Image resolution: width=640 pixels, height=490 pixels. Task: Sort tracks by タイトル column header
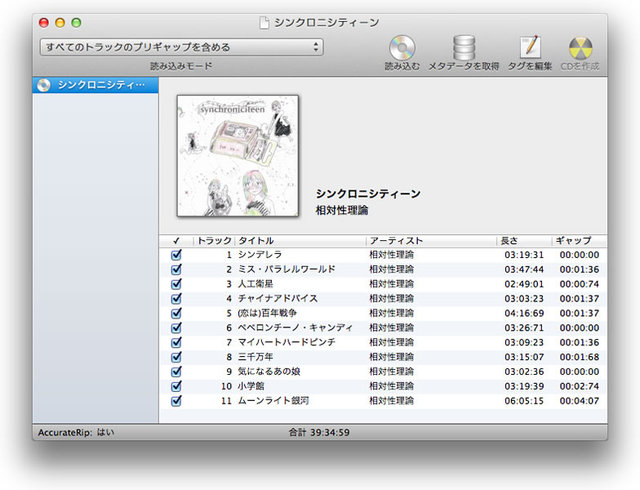point(300,241)
